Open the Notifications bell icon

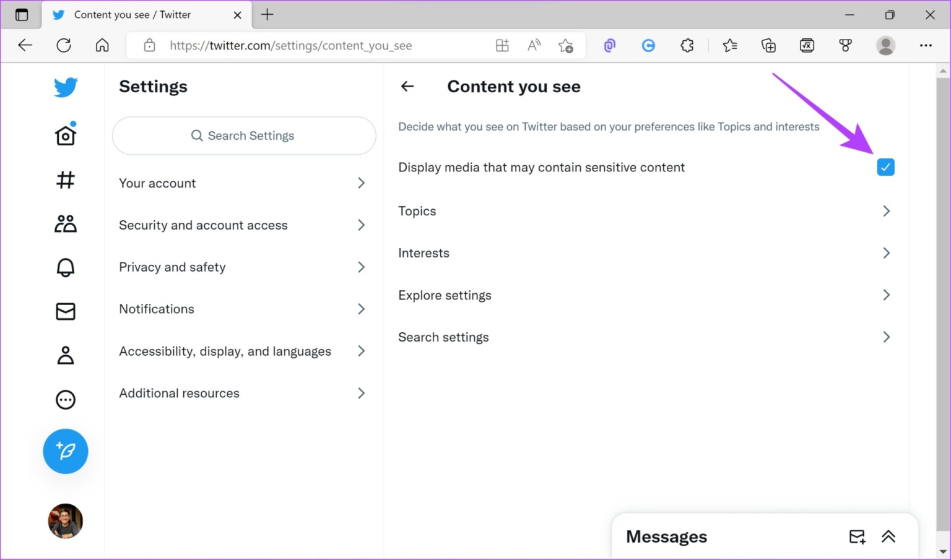coord(64,267)
